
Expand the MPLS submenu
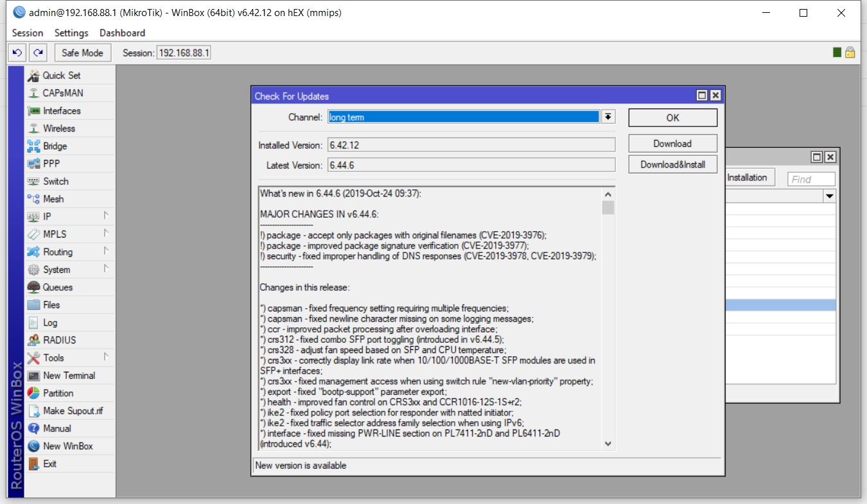[69, 234]
